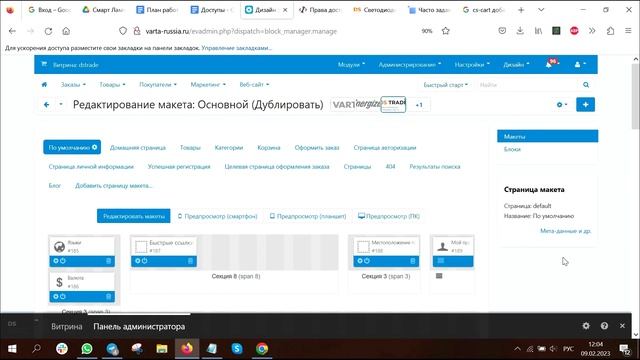Open settings gear of Языки block

pos(56,261)
